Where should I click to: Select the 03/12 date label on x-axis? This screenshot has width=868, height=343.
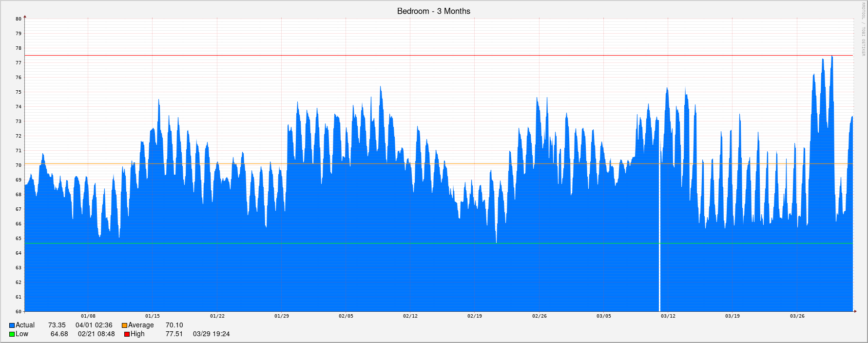click(668, 316)
